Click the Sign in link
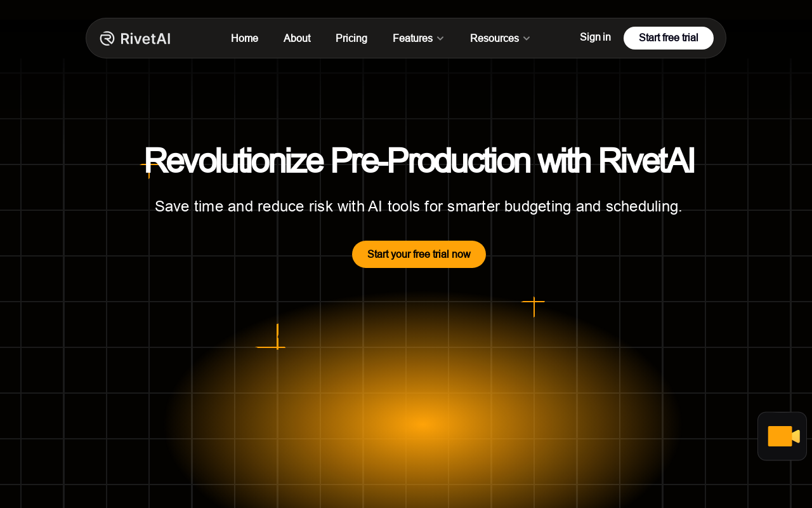812x508 pixels. click(x=595, y=37)
